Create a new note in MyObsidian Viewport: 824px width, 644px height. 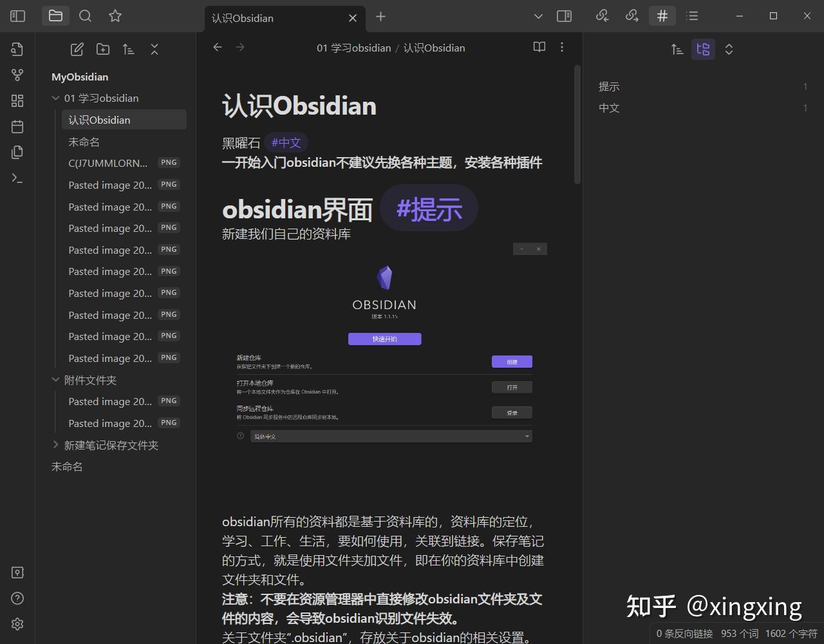click(77, 49)
